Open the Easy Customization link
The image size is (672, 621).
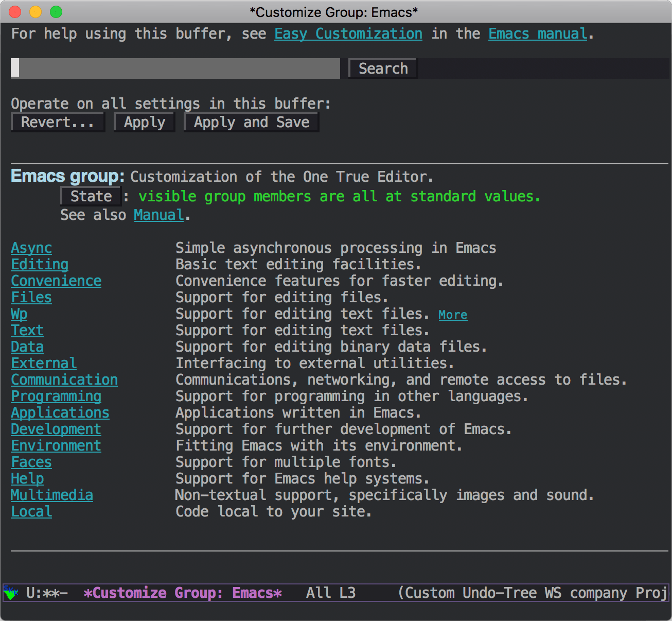click(348, 34)
